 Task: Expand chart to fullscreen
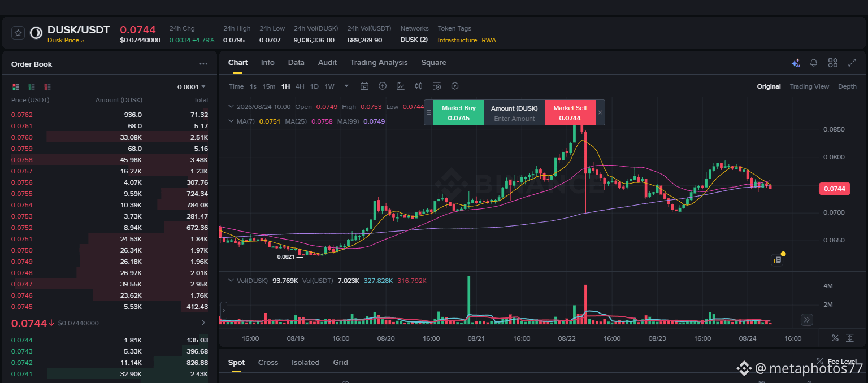point(852,63)
